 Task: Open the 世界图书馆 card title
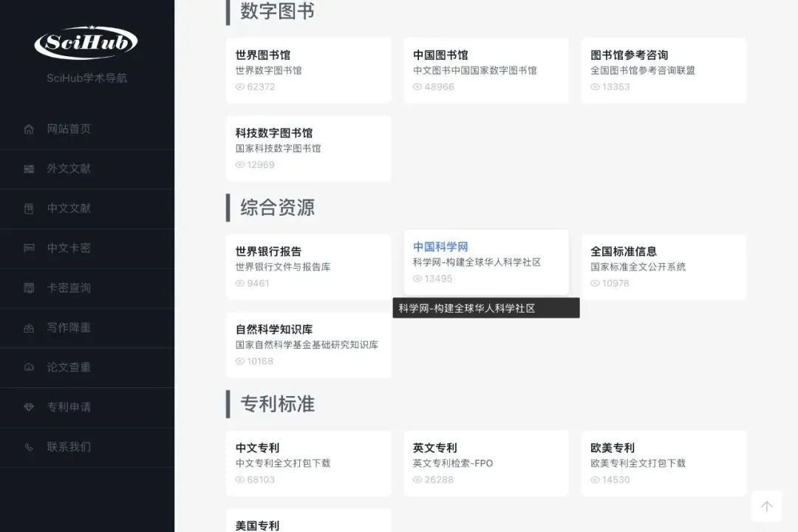click(262, 55)
